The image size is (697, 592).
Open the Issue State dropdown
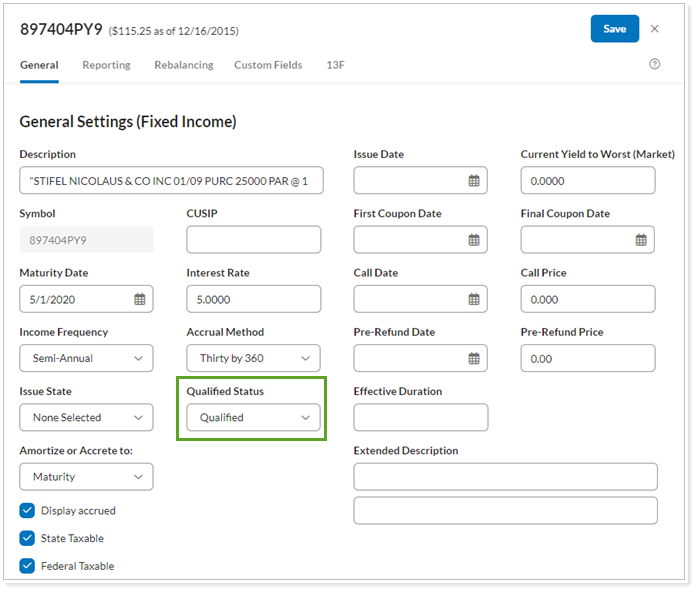click(x=86, y=418)
